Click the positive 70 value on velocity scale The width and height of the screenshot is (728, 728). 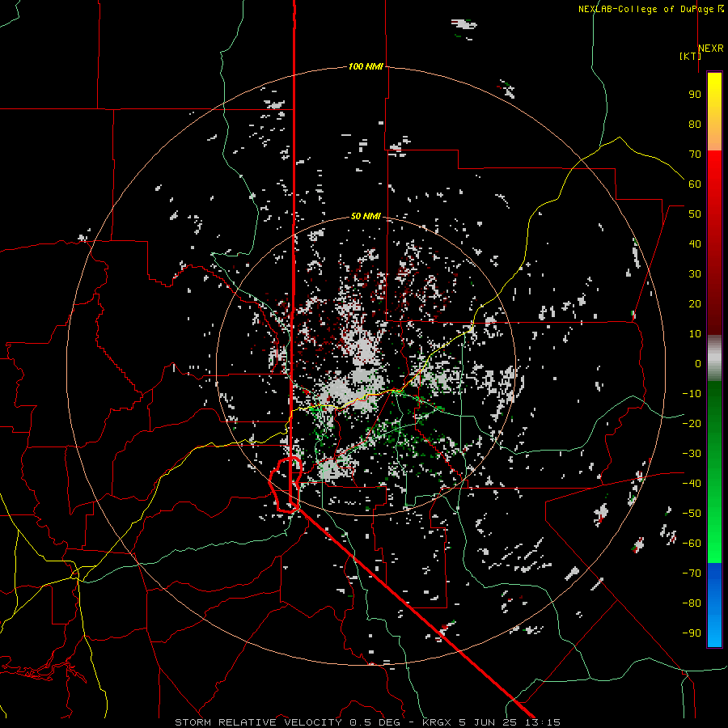tap(695, 154)
